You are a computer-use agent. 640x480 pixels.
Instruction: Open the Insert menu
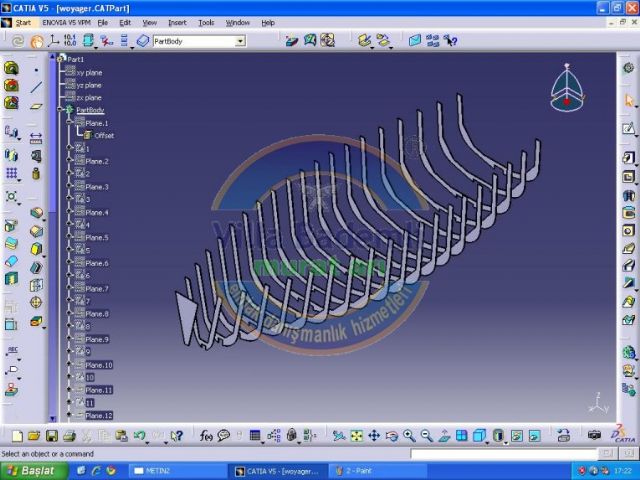point(177,22)
